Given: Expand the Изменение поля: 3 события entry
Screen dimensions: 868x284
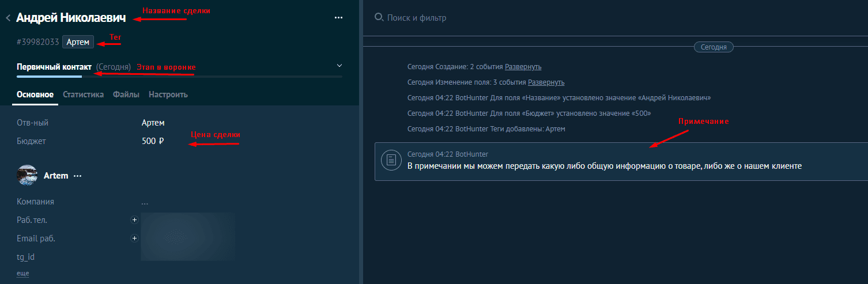Looking at the screenshot, I should [x=546, y=82].
